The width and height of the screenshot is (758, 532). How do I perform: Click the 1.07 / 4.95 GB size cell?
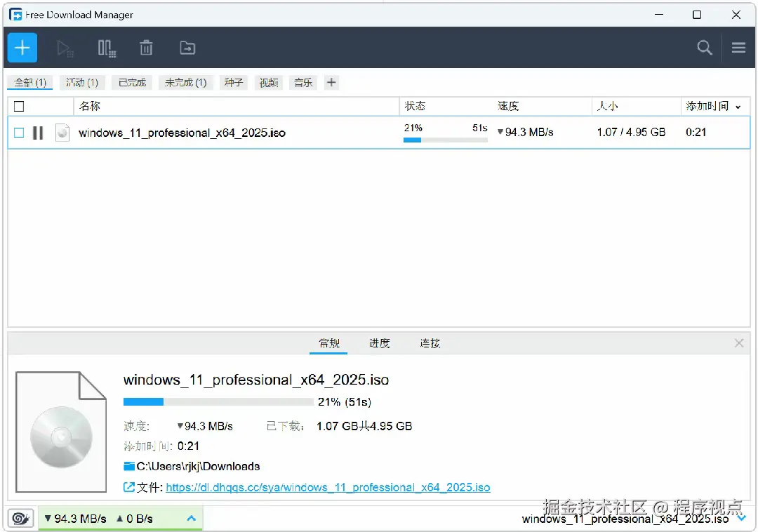[x=631, y=133]
